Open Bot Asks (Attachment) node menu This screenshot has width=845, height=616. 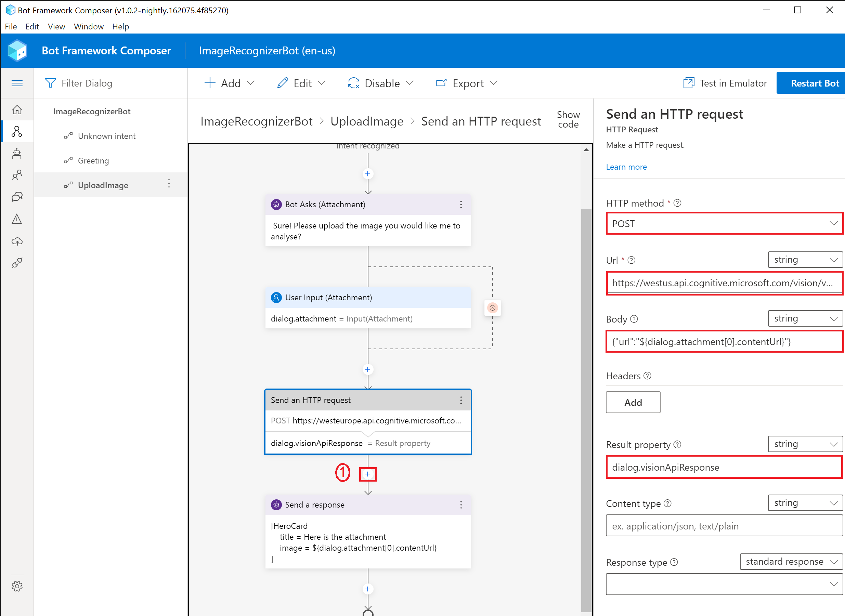(461, 204)
